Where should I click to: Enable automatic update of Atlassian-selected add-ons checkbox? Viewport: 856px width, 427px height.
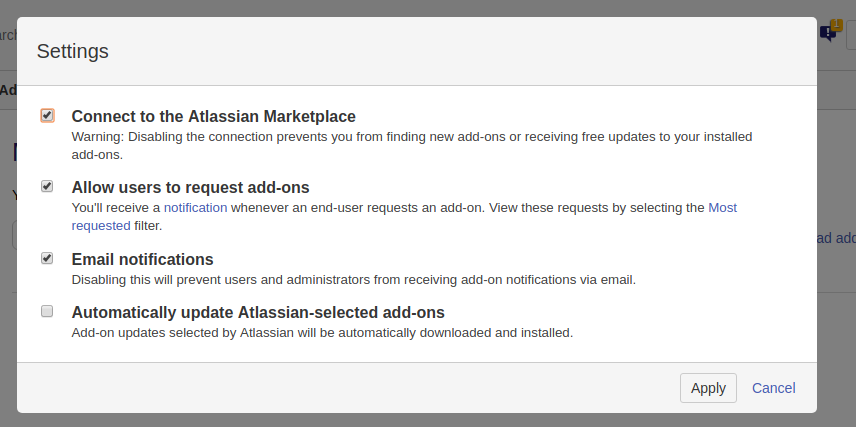tap(47, 311)
